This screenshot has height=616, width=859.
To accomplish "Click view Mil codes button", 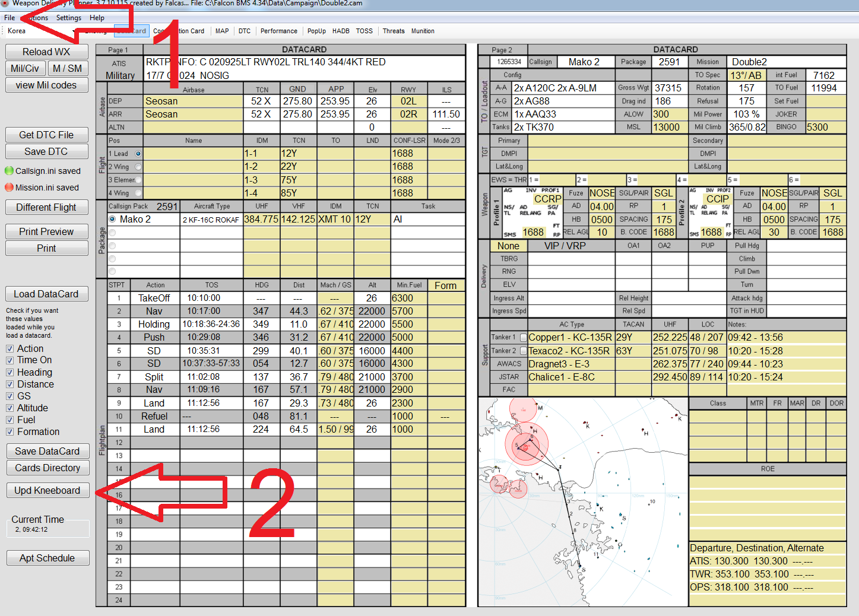I will click(46, 85).
